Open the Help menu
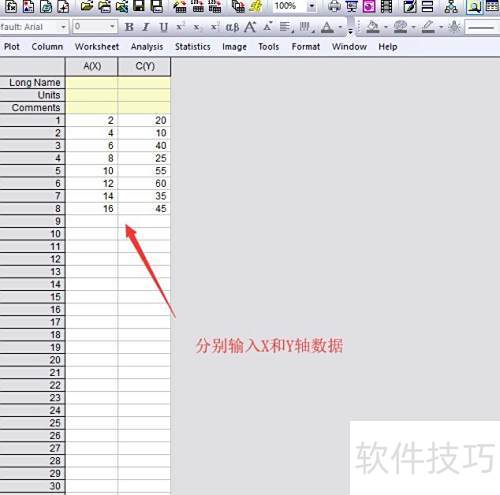 pyautogui.click(x=388, y=47)
